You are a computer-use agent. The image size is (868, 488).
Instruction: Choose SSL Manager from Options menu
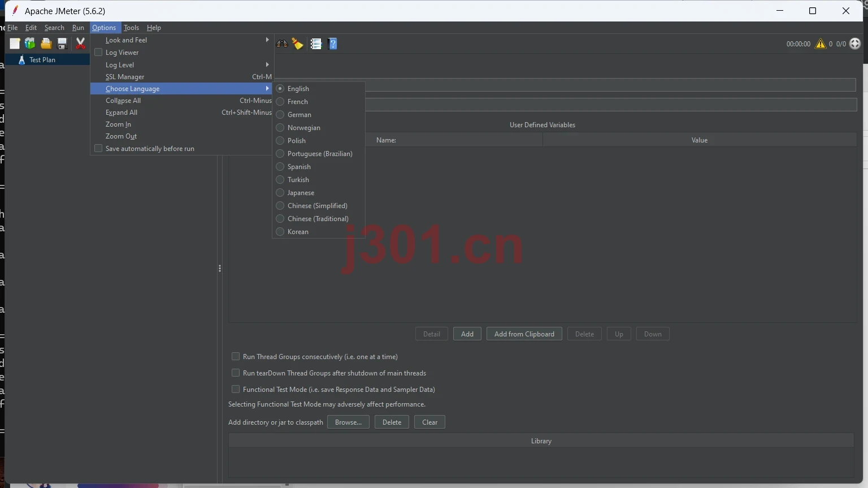pyautogui.click(x=181, y=77)
